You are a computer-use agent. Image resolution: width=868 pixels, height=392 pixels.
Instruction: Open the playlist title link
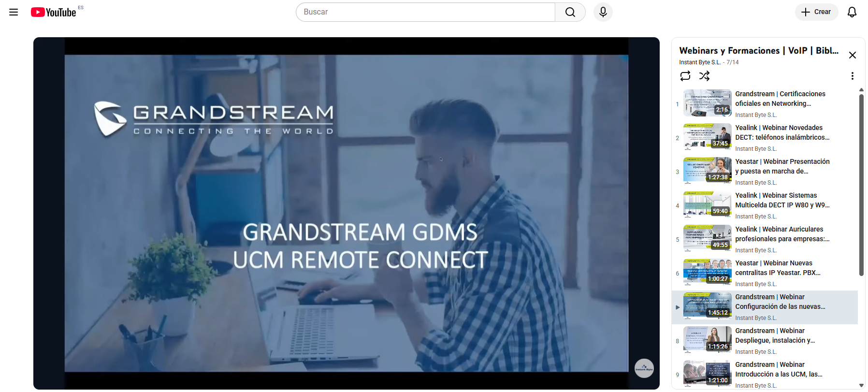tap(758, 51)
